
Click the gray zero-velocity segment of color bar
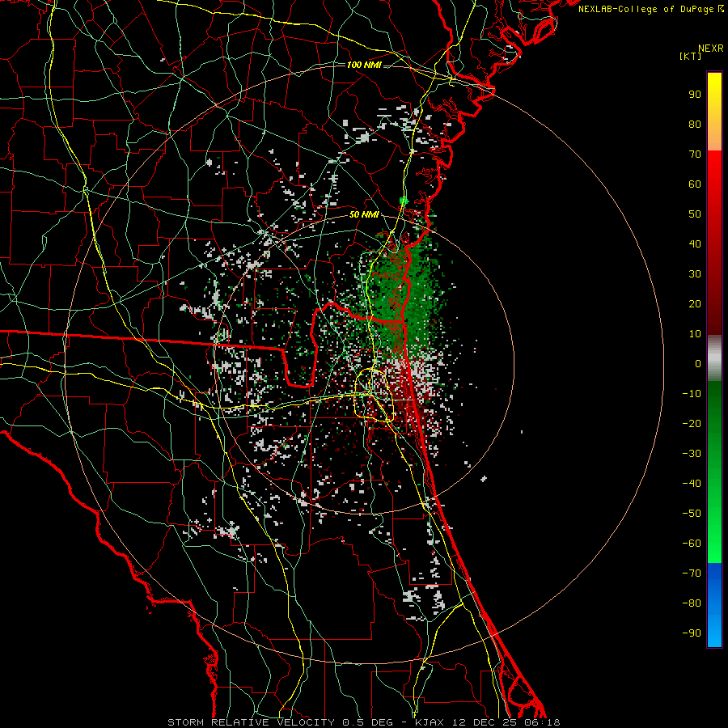click(x=714, y=358)
